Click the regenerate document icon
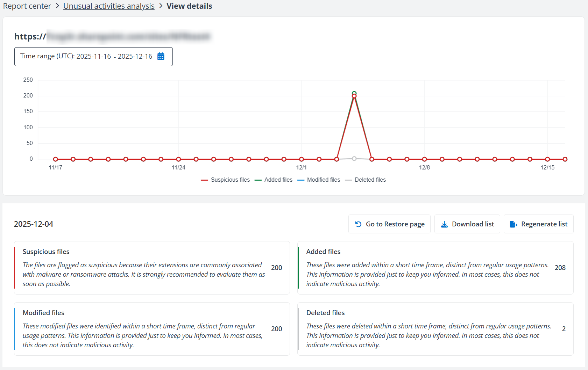Screen dimensions: 588x370 click(513, 224)
